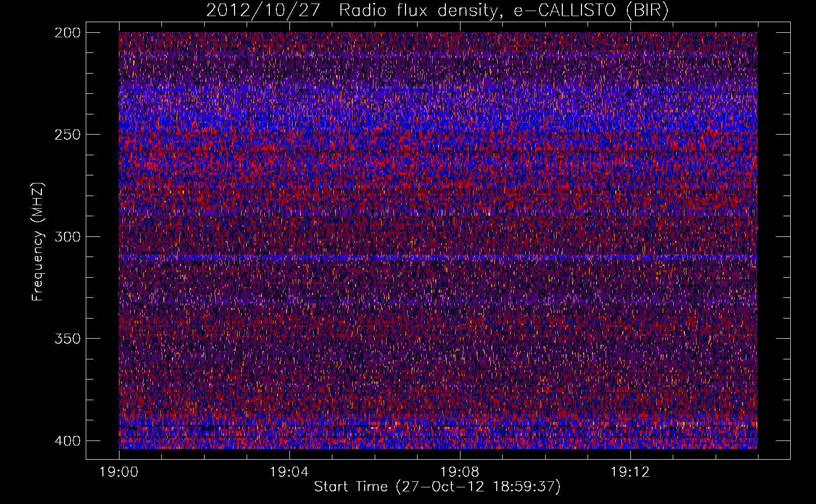
Task: Click the 350 frequency tick label
Action: pyautogui.click(x=67, y=339)
